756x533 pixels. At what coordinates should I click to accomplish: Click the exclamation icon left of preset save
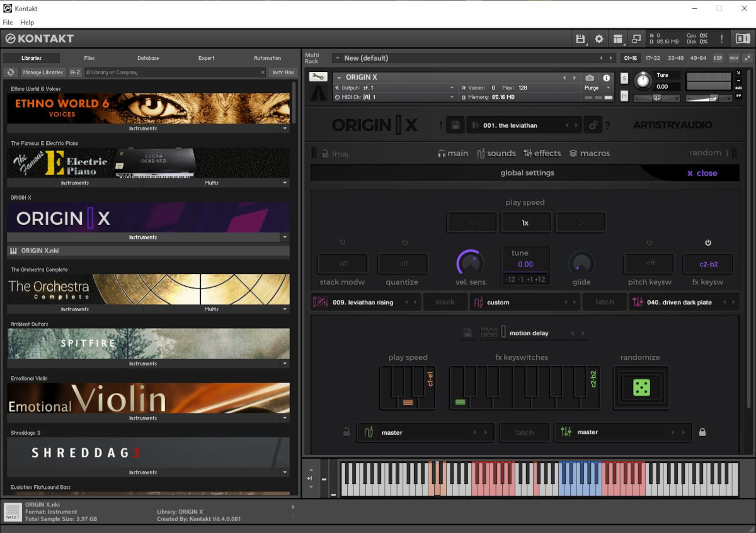[441, 125]
